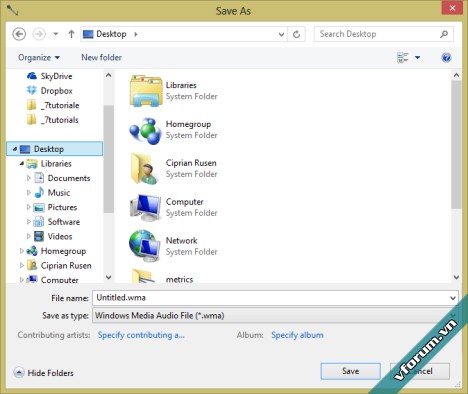468x394 pixels.
Task: Open the File name dropdown arrow
Action: point(453,298)
